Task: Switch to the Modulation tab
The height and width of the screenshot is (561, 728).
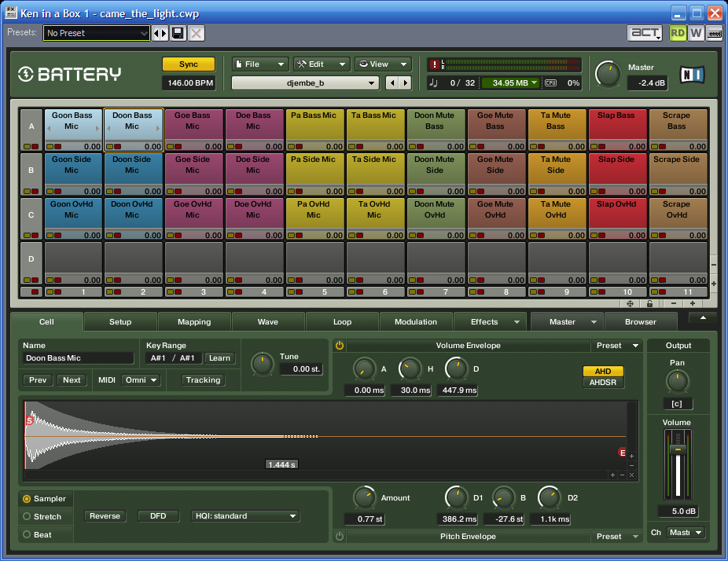Action: tap(416, 321)
